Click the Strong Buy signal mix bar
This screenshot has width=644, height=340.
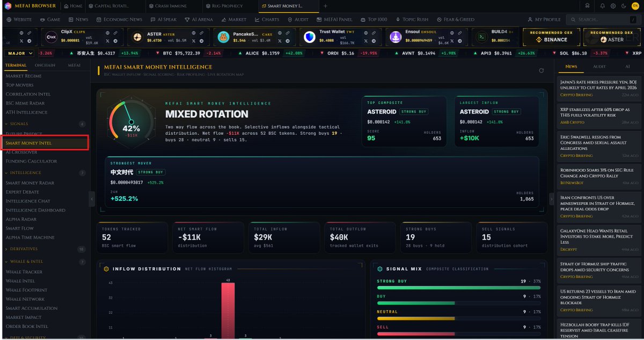(458, 288)
